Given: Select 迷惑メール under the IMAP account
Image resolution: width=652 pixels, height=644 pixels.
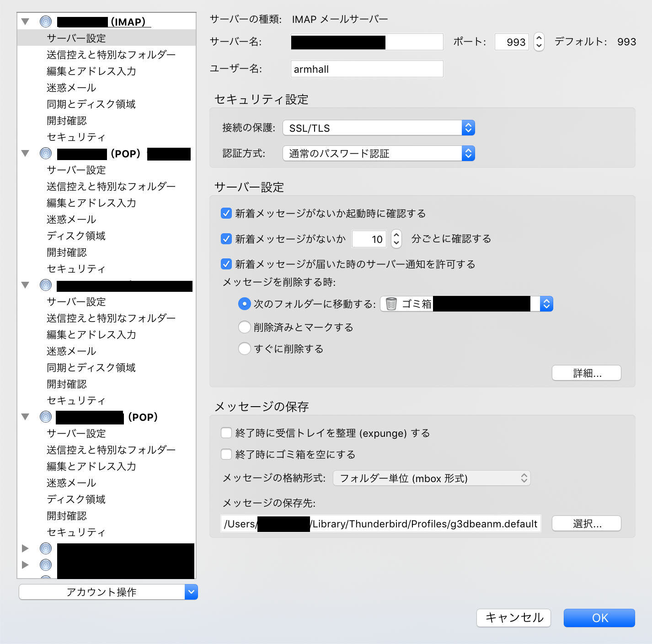Looking at the screenshot, I should click(71, 87).
